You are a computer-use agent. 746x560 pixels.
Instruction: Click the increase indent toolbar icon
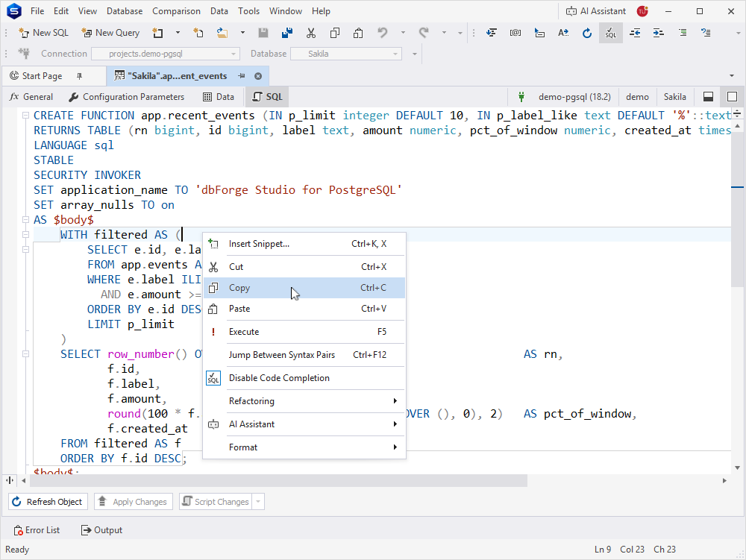tap(659, 33)
